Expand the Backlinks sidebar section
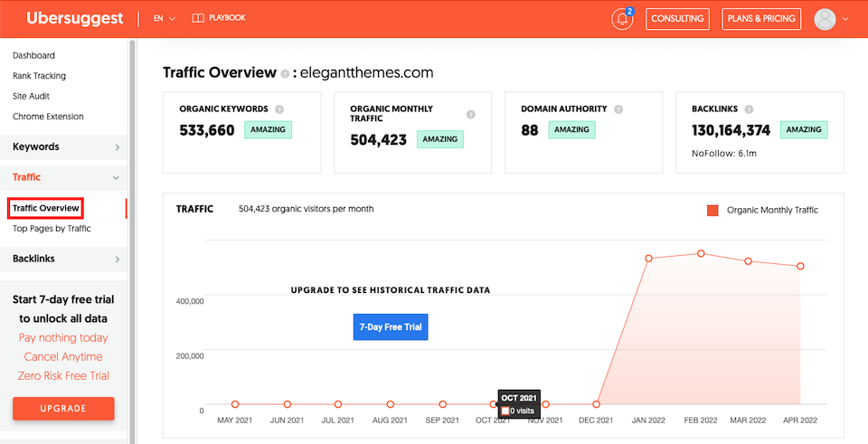The height and width of the screenshot is (444, 868). pos(63,259)
